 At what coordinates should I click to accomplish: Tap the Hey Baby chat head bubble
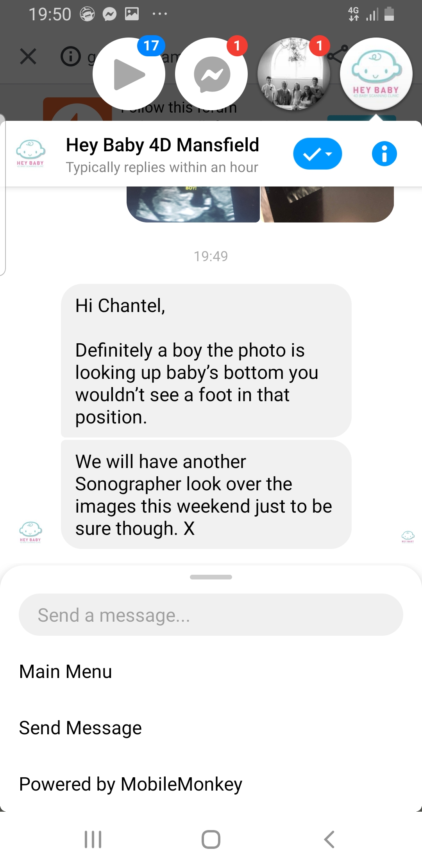click(x=376, y=74)
